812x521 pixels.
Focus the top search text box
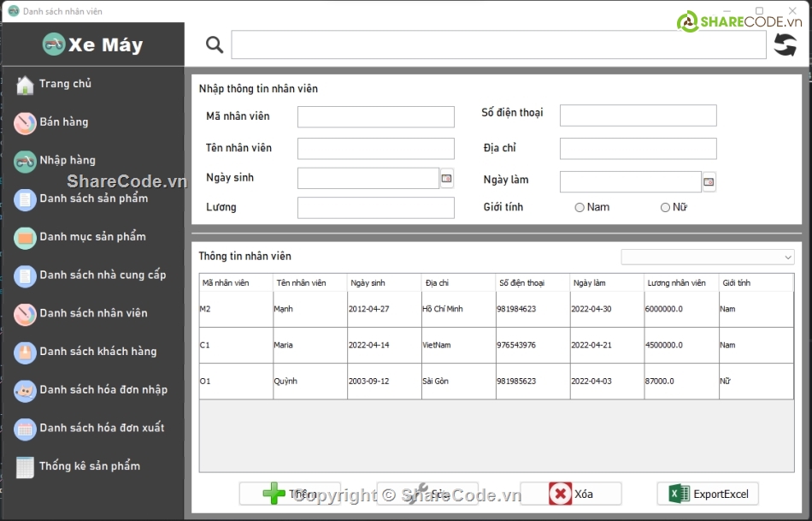[x=498, y=45]
